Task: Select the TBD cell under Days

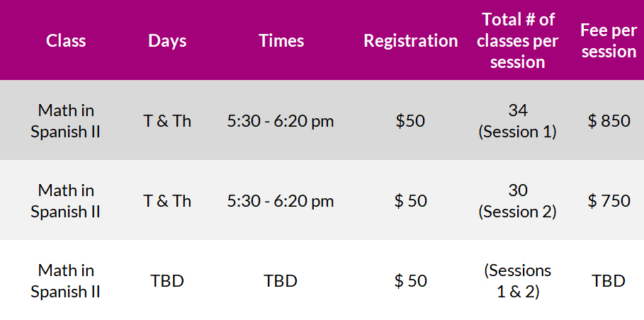Action: pyautogui.click(x=167, y=281)
